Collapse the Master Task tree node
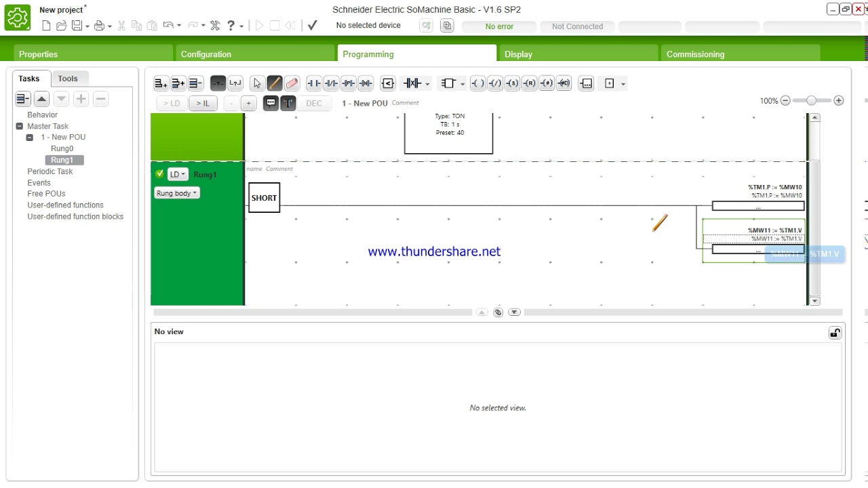The height and width of the screenshot is (488, 868). point(20,126)
